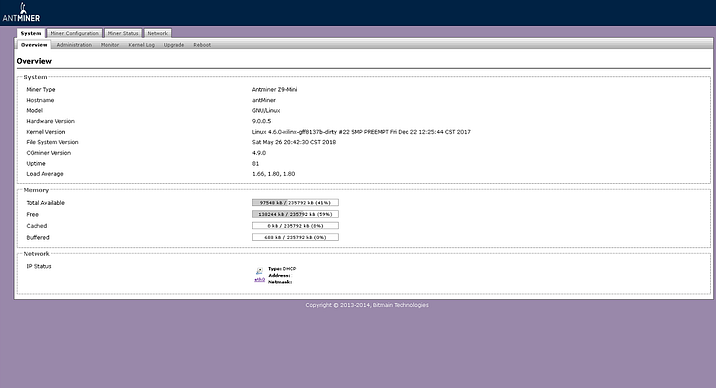
Task: Select the Overview subtab
Action: coord(34,45)
